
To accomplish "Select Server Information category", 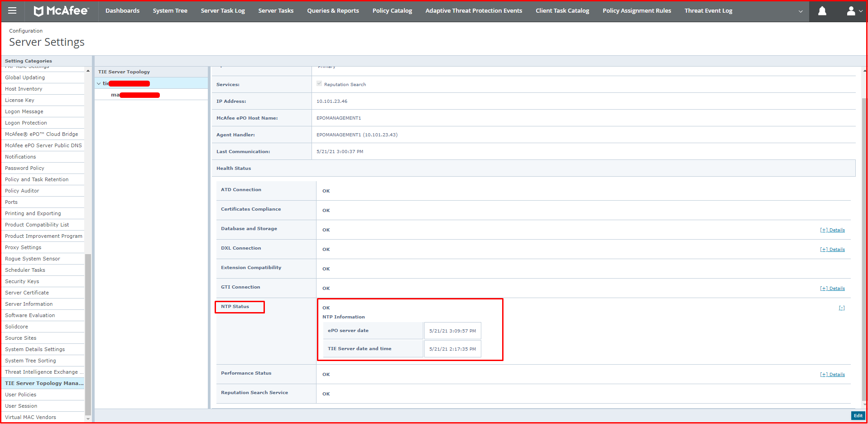I will click(x=43, y=304).
